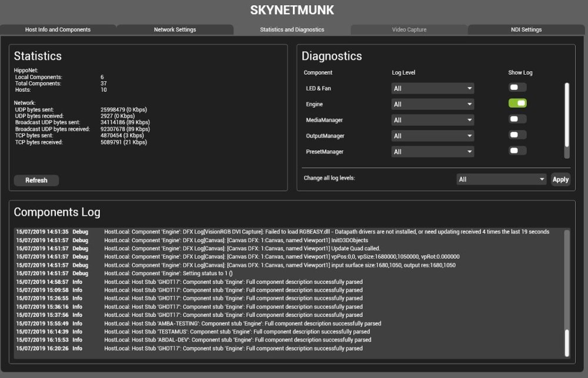Click the Apply log levels button

pos(560,180)
